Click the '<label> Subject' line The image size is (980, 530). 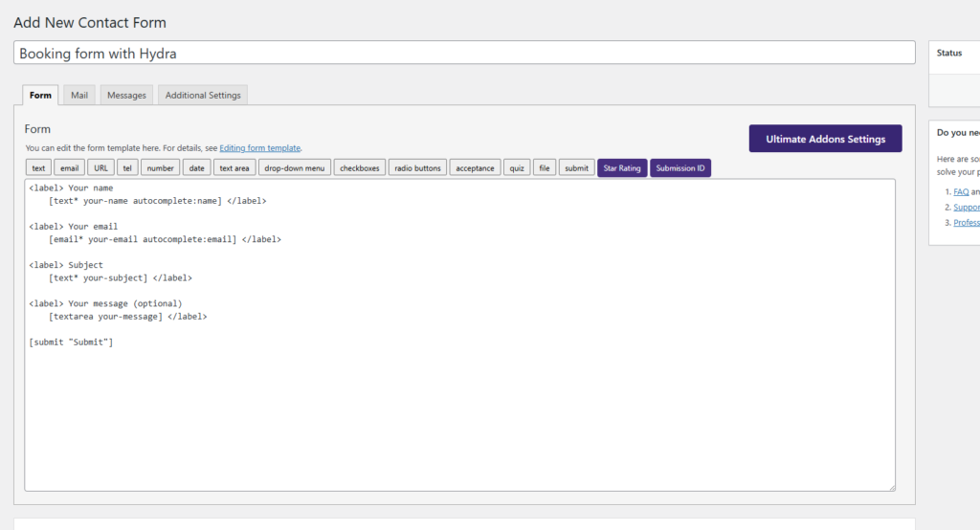coord(66,265)
